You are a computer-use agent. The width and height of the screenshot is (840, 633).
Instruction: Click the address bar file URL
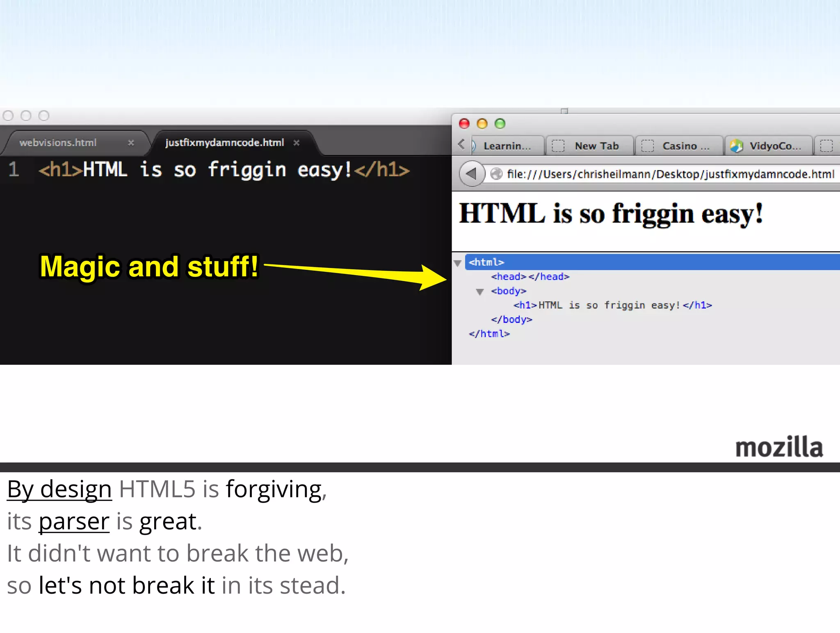pos(670,174)
